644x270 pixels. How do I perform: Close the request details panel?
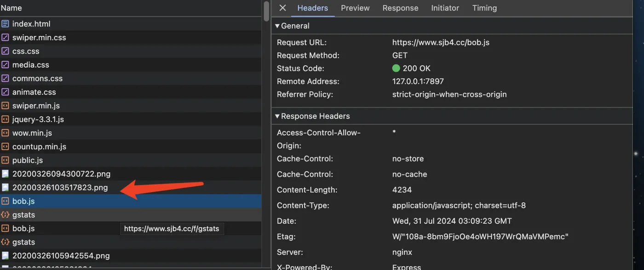click(x=282, y=8)
